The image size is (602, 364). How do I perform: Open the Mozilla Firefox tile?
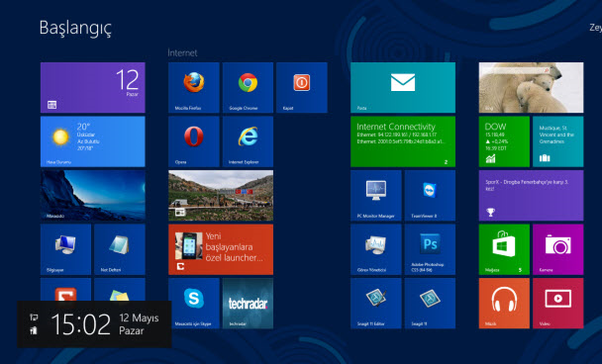[194, 88]
